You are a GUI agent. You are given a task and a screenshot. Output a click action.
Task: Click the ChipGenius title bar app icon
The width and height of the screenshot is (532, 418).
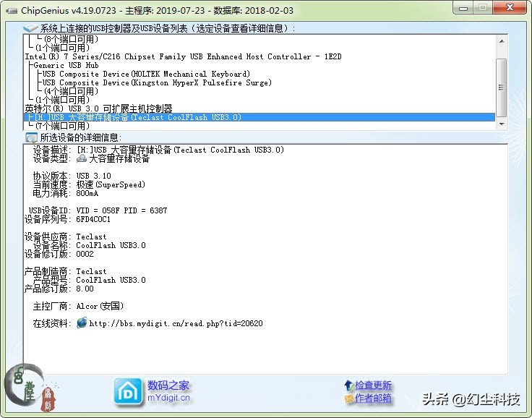[11, 11]
